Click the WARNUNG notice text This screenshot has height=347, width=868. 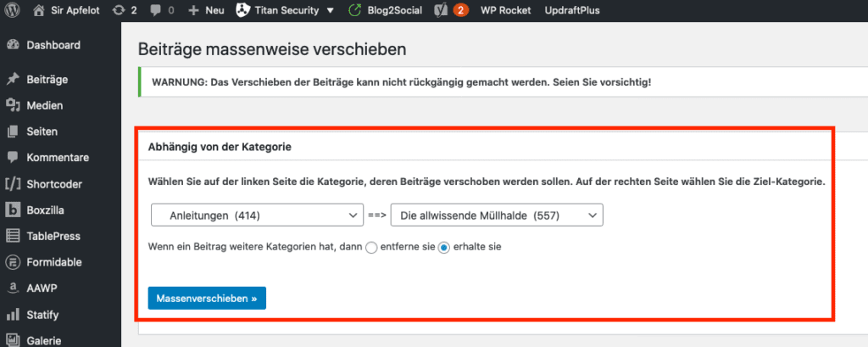(x=402, y=82)
